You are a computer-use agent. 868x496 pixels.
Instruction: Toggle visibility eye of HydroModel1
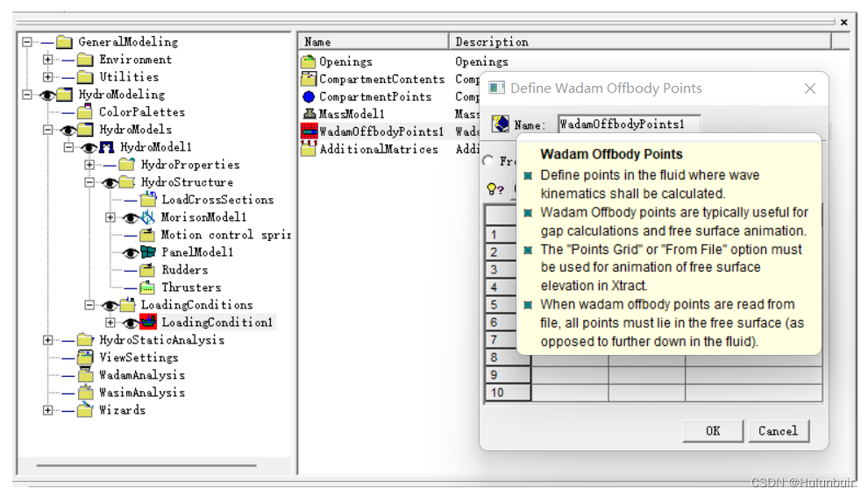tap(89, 148)
